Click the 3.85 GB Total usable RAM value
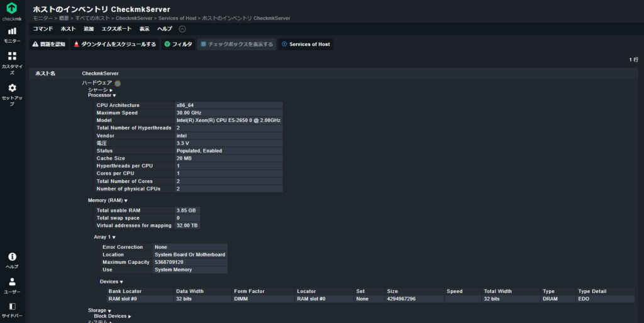 tap(186, 211)
